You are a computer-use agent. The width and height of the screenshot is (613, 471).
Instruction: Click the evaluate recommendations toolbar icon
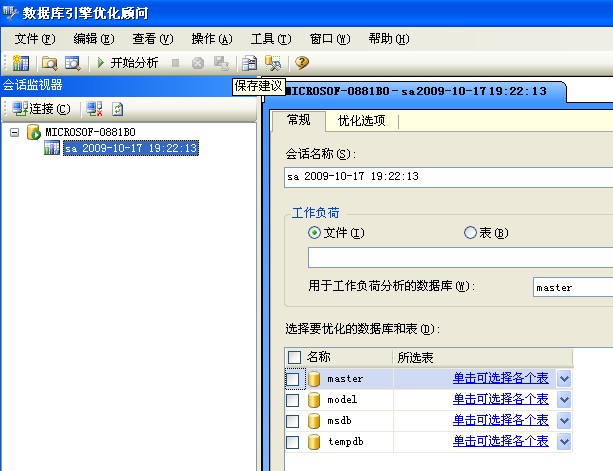[x=273, y=63]
